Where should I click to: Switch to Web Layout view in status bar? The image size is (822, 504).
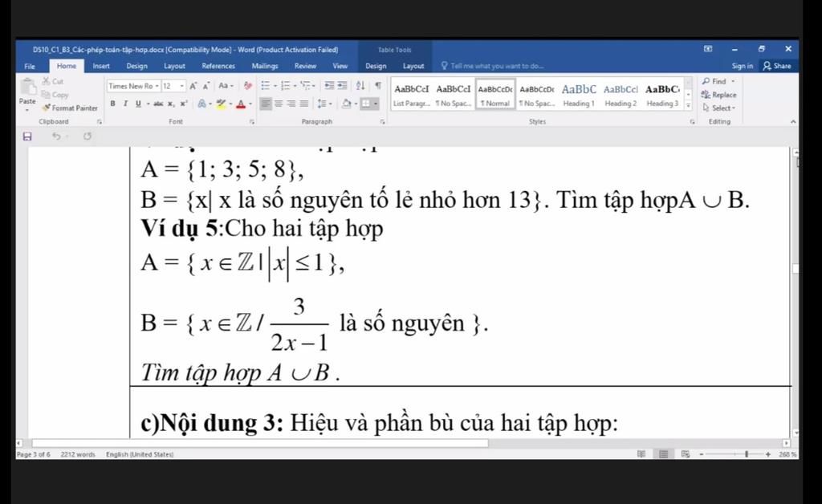686,454
